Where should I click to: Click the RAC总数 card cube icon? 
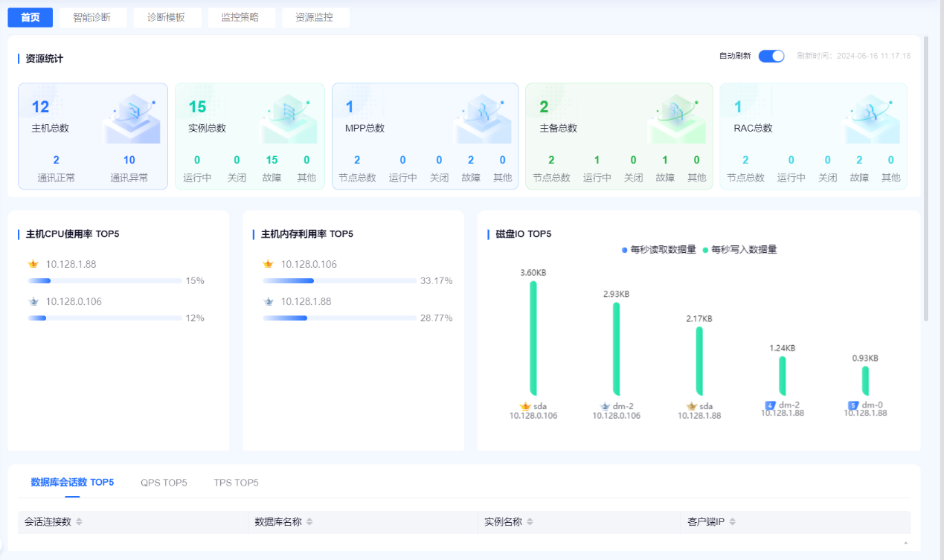point(871,118)
